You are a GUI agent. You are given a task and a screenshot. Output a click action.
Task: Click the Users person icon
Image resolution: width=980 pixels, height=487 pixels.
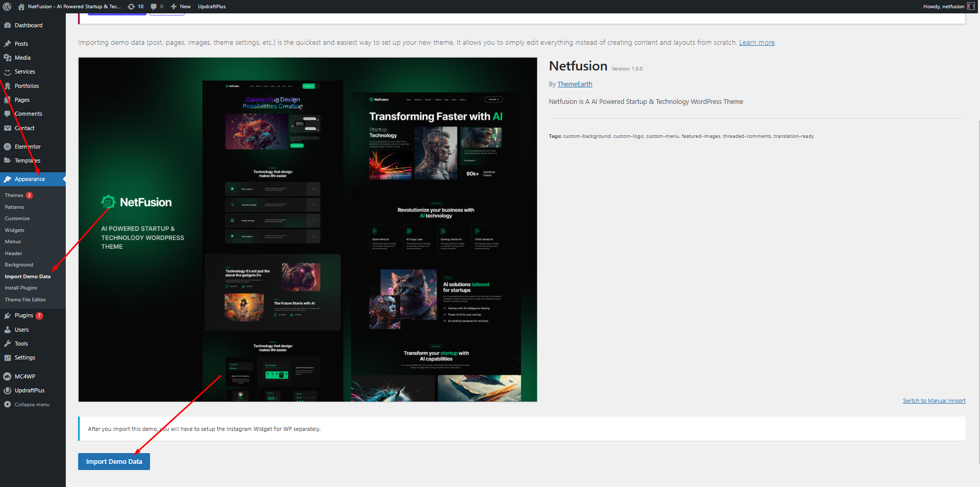click(7, 330)
